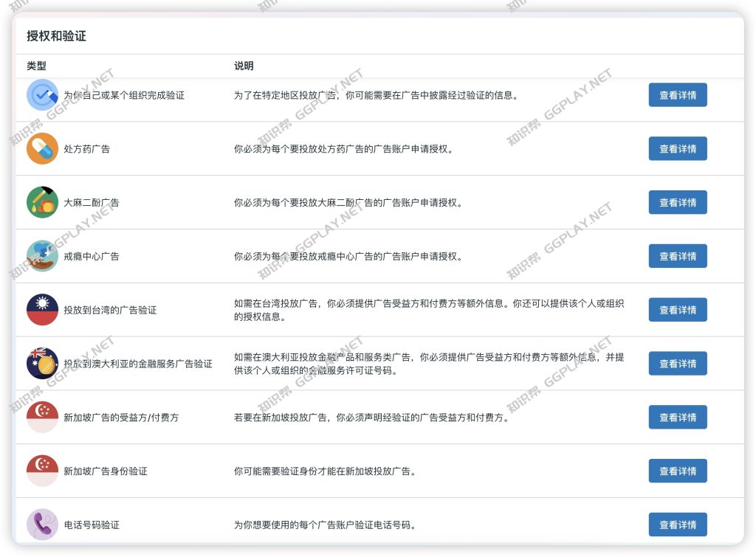Click the 类型 column header
This screenshot has width=756, height=557.
tap(36, 66)
